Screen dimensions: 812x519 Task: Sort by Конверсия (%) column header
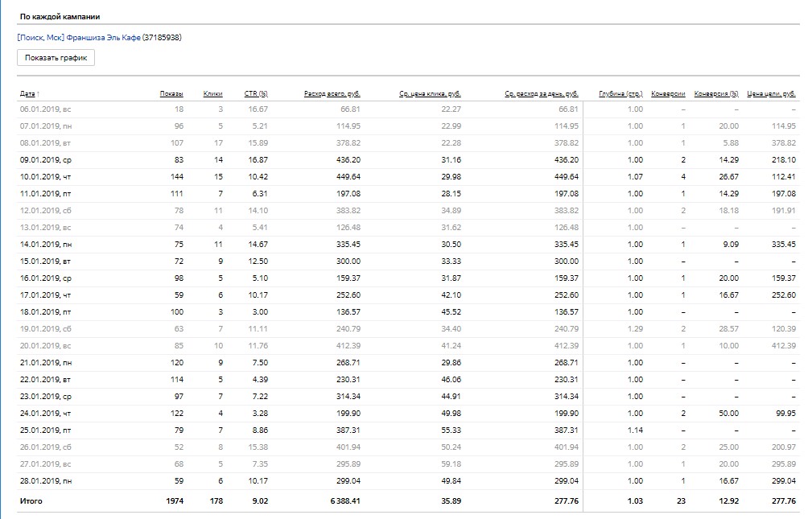pyautogui.click(x=716, y=94)
